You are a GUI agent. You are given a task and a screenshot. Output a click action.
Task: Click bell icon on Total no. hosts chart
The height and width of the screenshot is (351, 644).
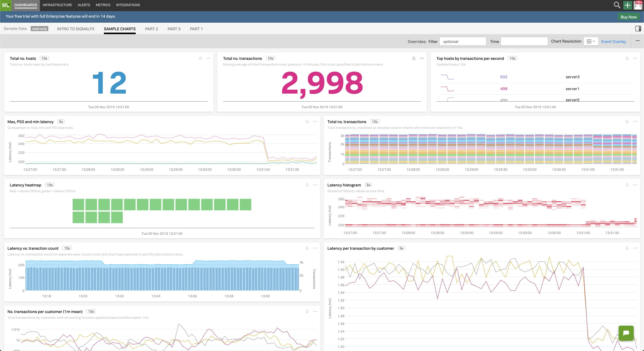click(200, 58)
